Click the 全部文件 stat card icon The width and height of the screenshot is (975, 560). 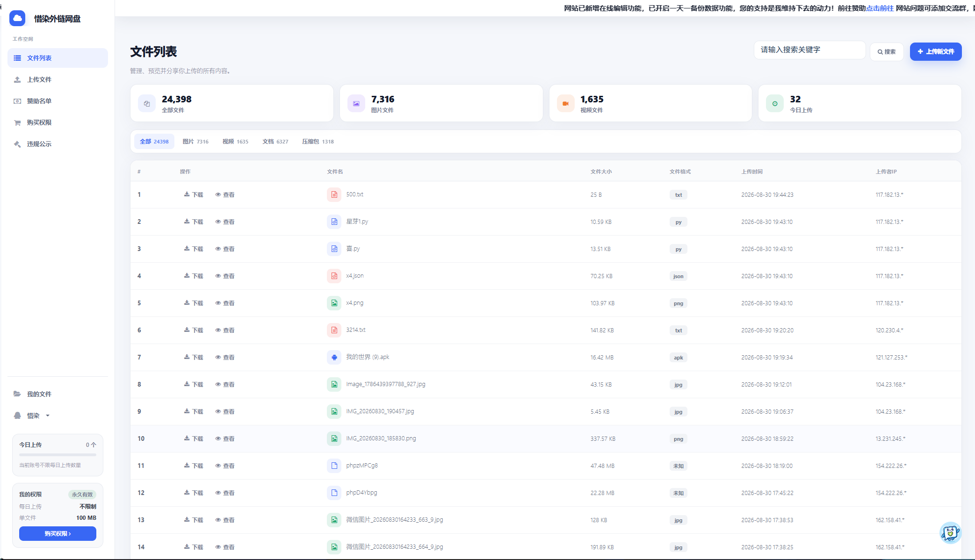147,103
